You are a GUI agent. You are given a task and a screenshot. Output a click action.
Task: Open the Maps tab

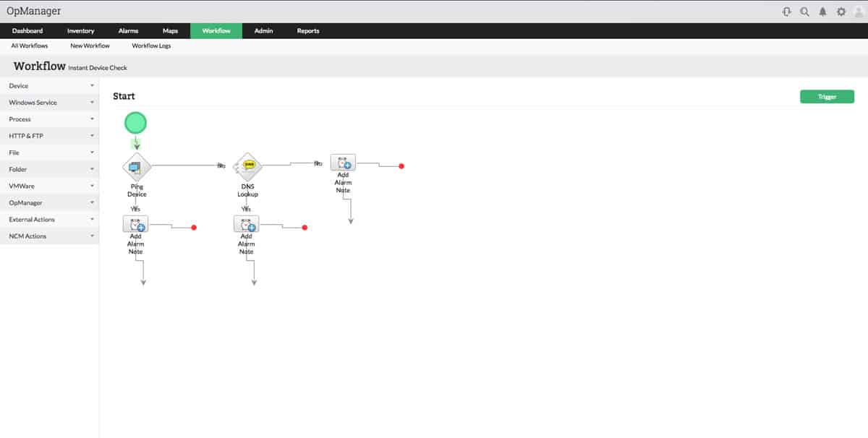pos(170,31)
